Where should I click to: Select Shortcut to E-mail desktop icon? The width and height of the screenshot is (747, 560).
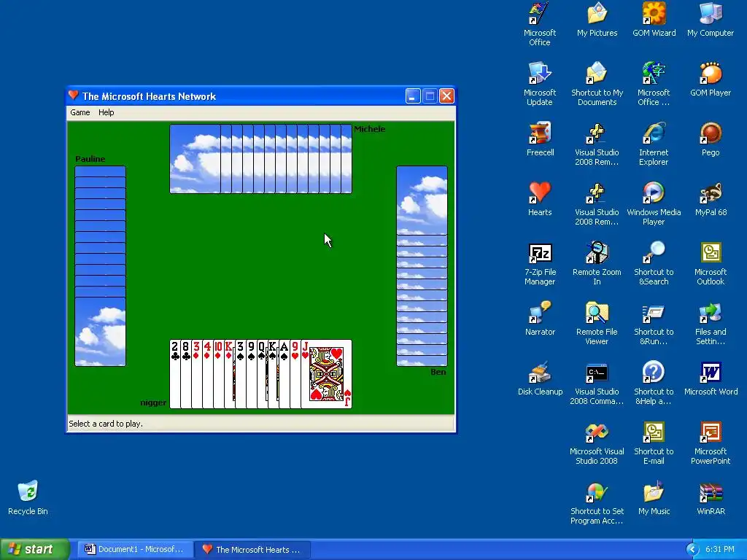coord(654,443)
